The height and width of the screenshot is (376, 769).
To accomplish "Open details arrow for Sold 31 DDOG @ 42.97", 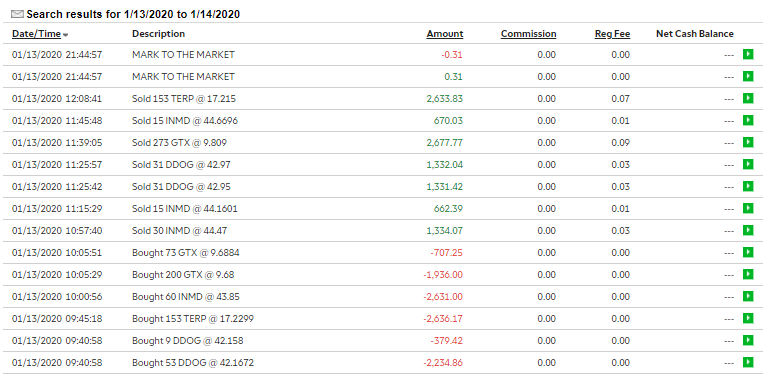I will coord(748,164).
